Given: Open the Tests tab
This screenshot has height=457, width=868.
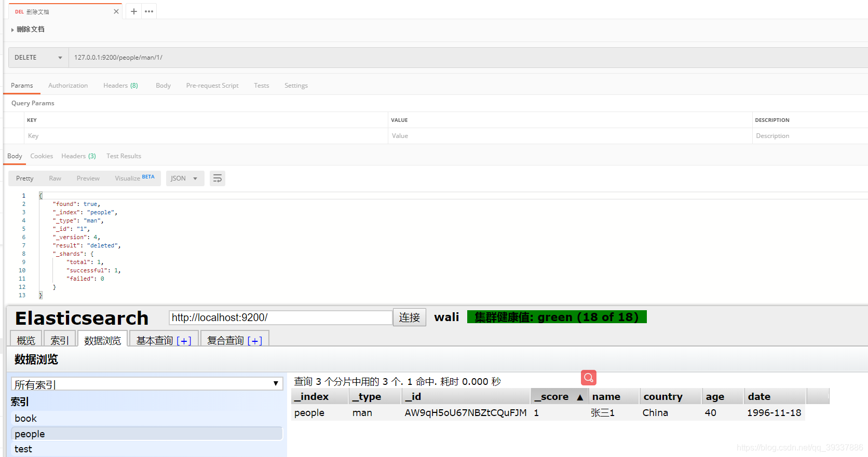Looking at the screenshot, I should click(262, 86).
